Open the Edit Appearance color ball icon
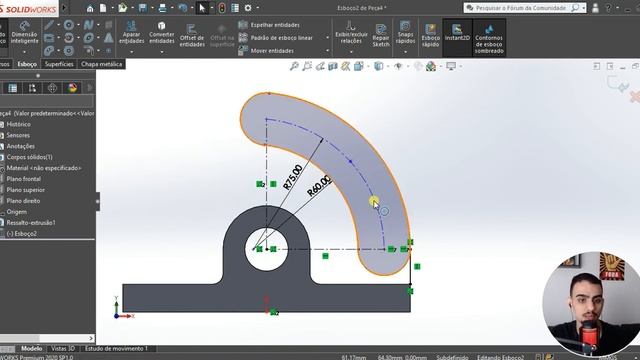Viewport: 640px width, 360px height. pyautogui.click(x=431, y=66)
